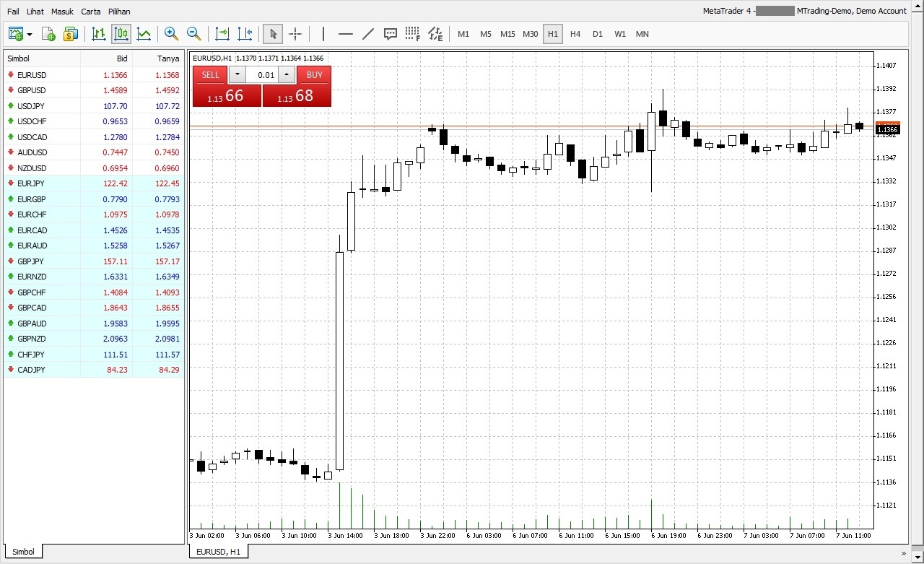Draw a horizontal line on the chart
The height and width of the screenshot is (564, 924).
346,34
